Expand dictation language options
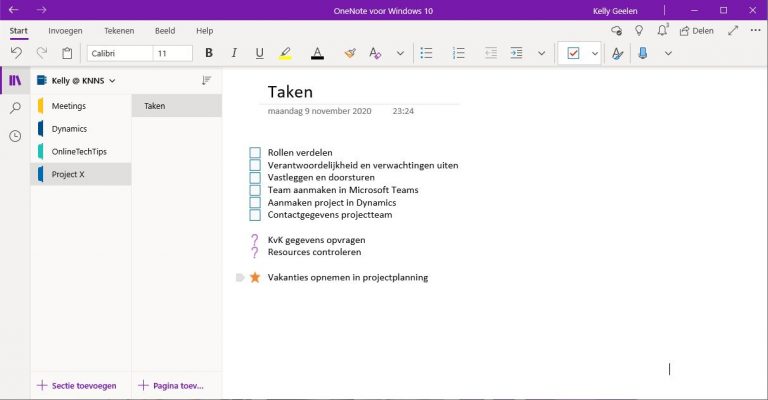Screen dimensions: 768x400 point(668,53)
